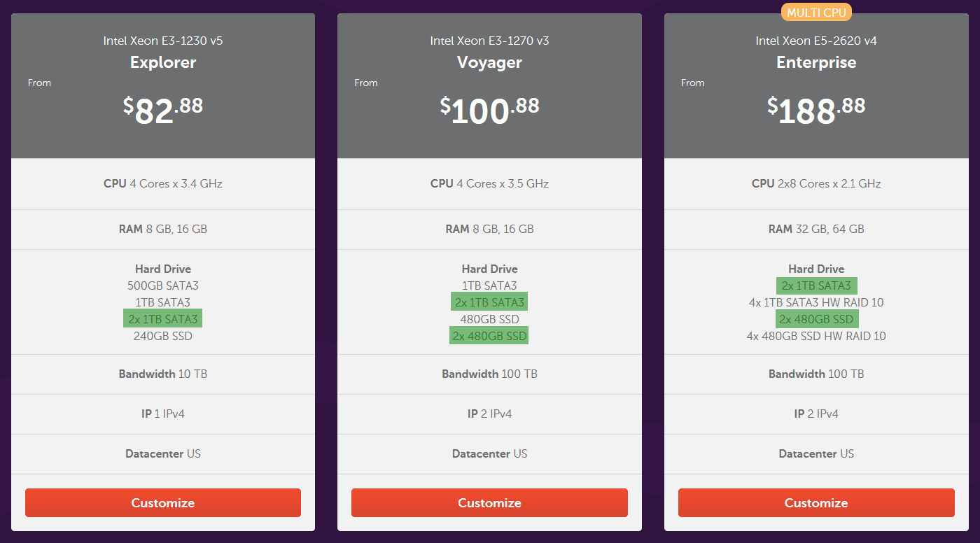Click the $100.88 Voyager price
This screenshot has height=543, width=980.
click(489, 109)
